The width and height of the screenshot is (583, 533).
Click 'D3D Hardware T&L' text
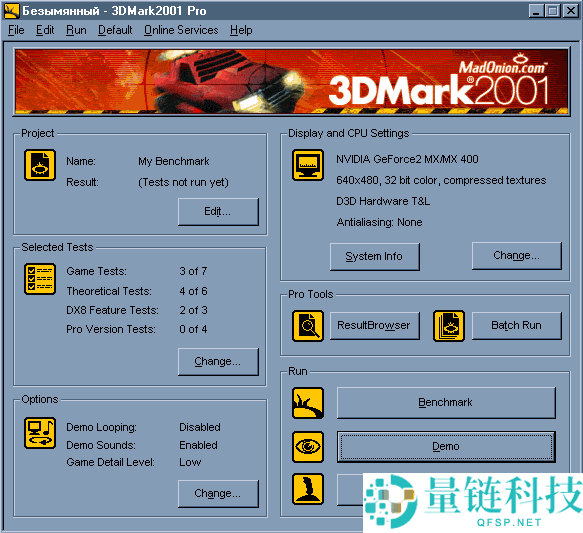[383, 201]
